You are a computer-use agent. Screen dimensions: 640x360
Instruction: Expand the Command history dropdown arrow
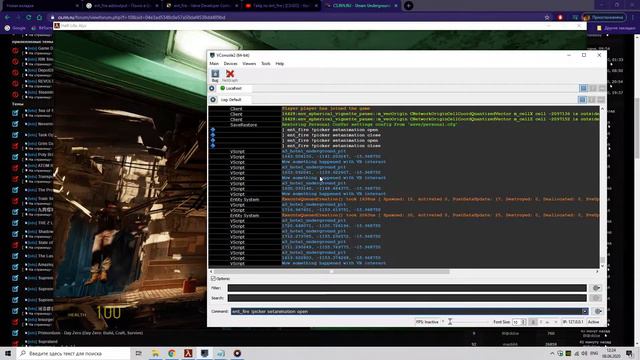pos(585,311)
